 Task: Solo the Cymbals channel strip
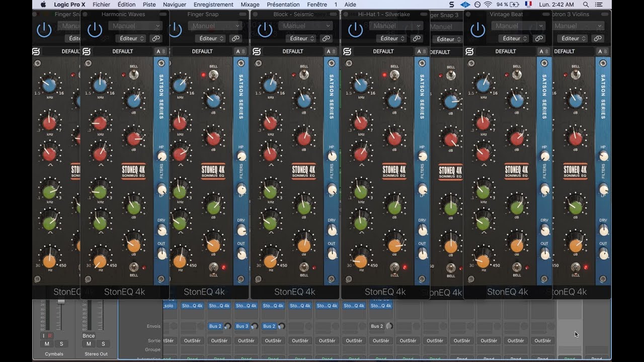[x=61, y=344]
